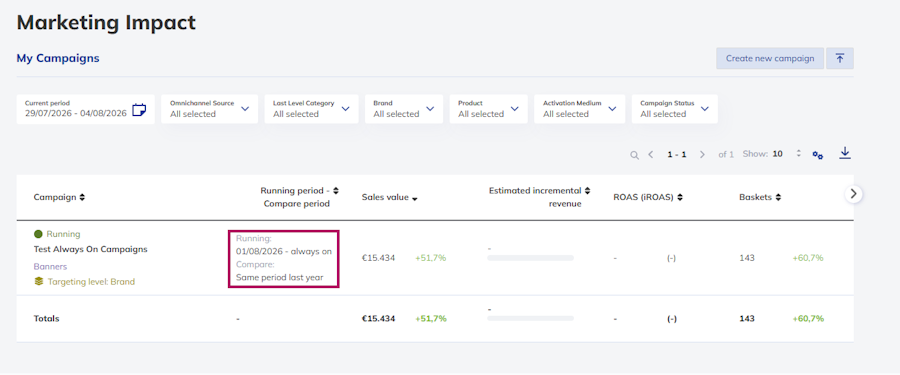900x375 pixels.
Task: Go to next page arrow
Action: (702, 154)
